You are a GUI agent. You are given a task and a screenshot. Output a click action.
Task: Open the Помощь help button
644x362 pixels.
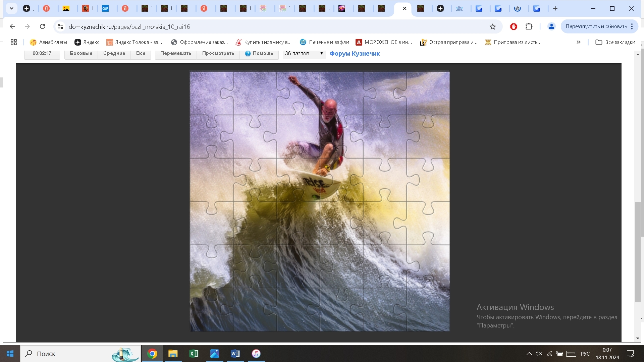click(259, 53)
